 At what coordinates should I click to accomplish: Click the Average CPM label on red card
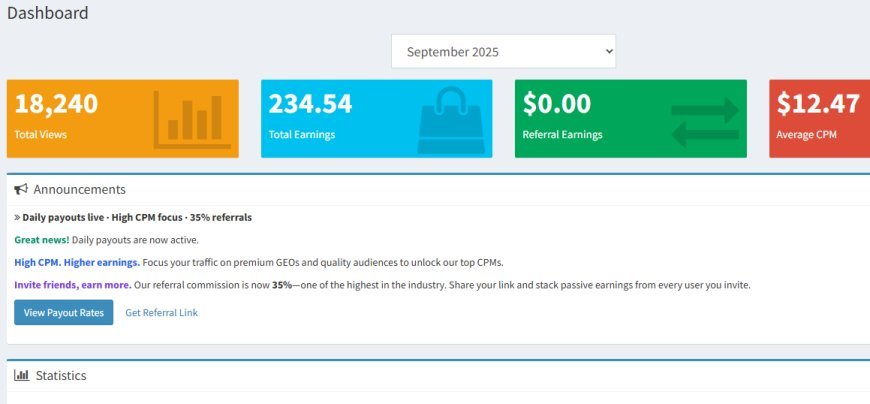[x=806, y=134]
